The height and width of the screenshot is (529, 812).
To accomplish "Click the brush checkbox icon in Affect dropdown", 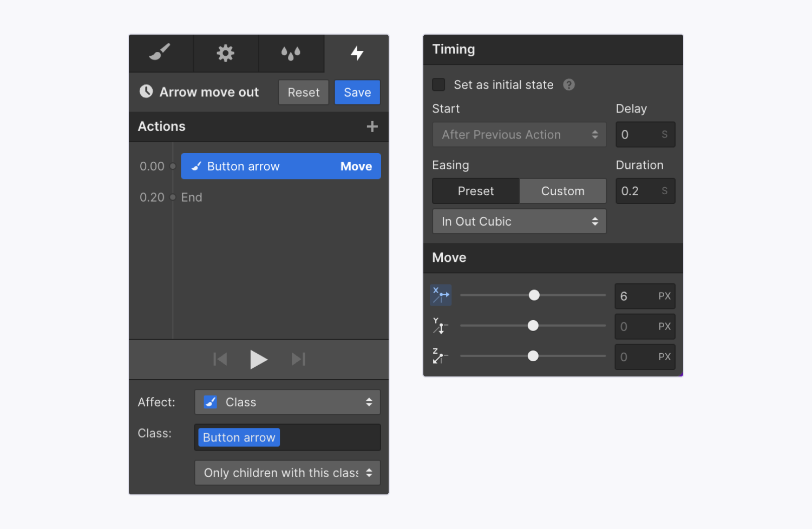I will pyautogui.click(x=211, y=402).
